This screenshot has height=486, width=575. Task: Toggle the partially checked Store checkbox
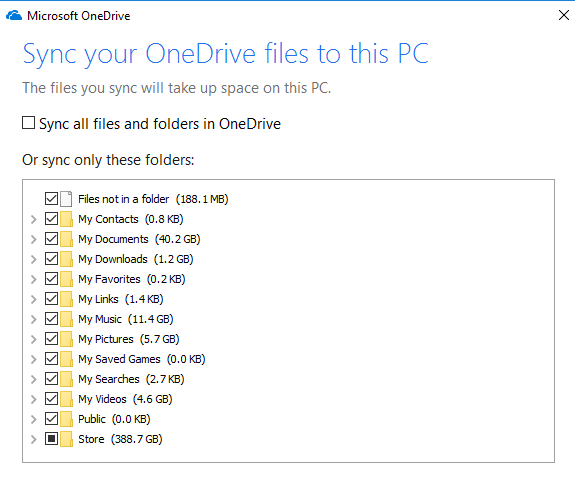(x=51, y=439)
